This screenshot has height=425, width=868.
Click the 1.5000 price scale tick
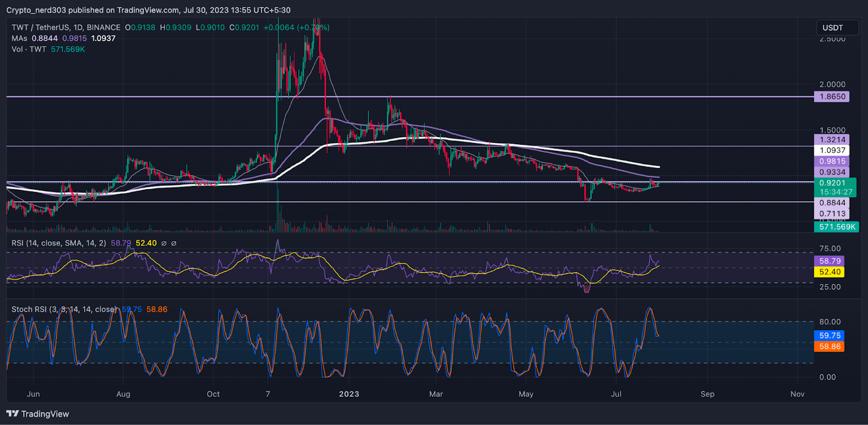pyautogui.click(x=832, y=130)
